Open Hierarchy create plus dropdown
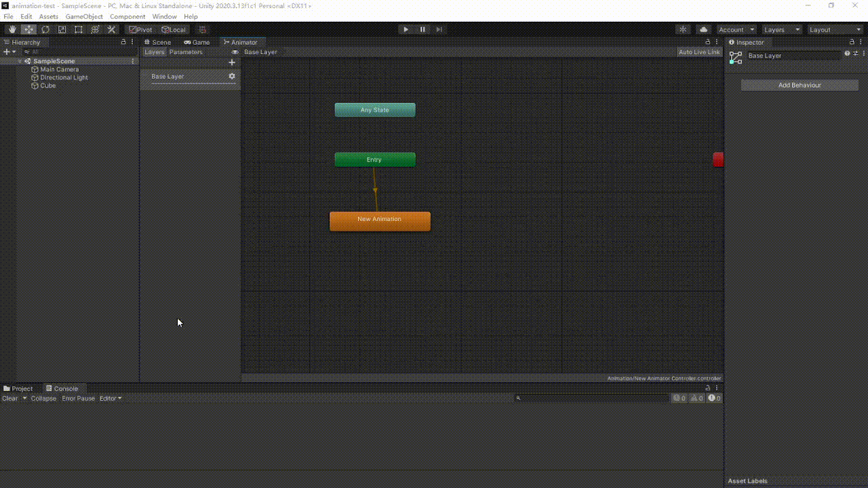The image size is (868, 488). coord(9,52)
